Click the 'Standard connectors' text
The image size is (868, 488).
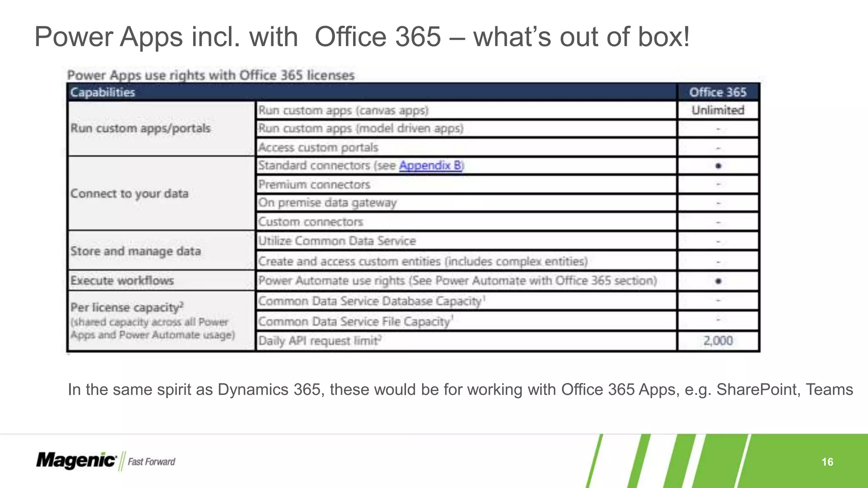[314, 165]
